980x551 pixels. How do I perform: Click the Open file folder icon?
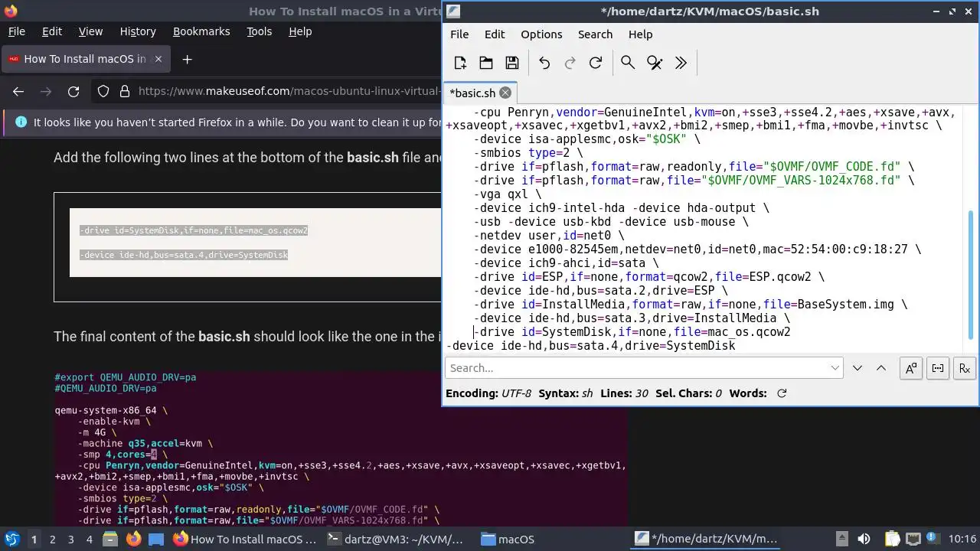486,63
